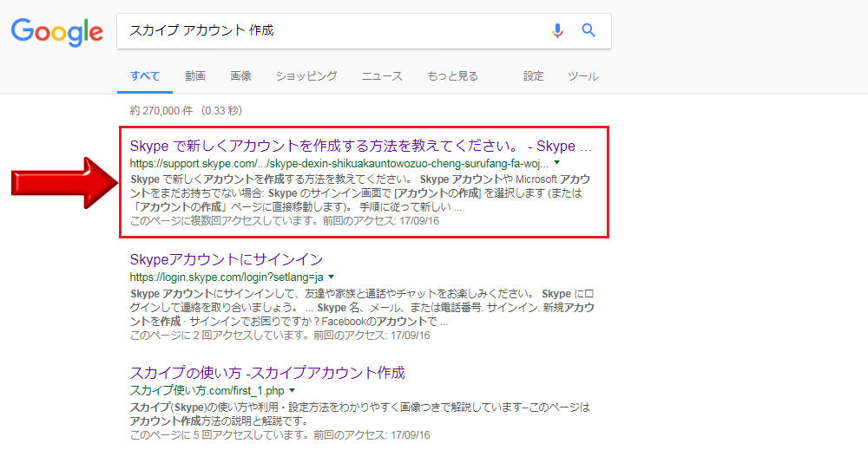The height and width of the screenshot is (450, 868).
Task: Switch to the 画像 tab
Action: click(x=240, y=76)
